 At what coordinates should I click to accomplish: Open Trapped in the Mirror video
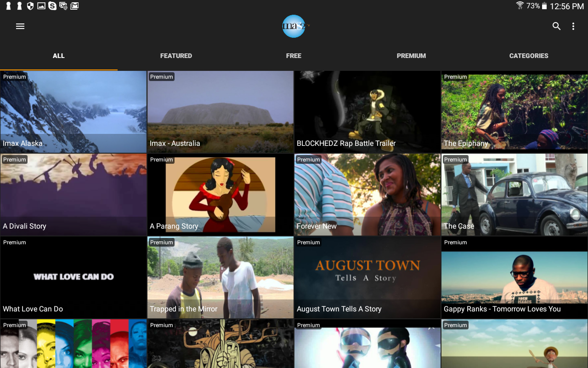[x=220, y=277]
